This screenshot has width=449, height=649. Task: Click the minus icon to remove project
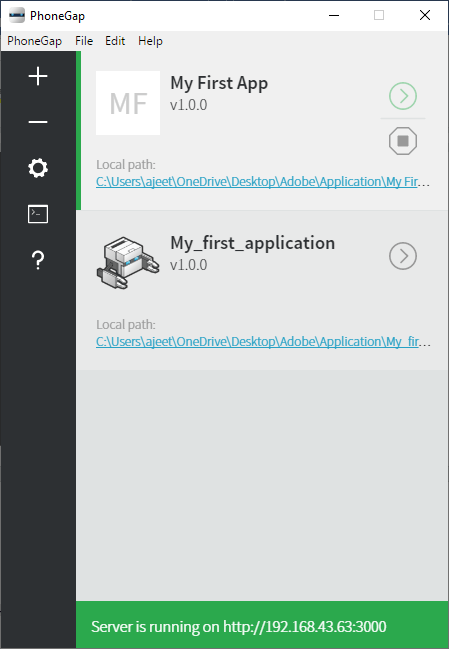[x=38, y=122]
